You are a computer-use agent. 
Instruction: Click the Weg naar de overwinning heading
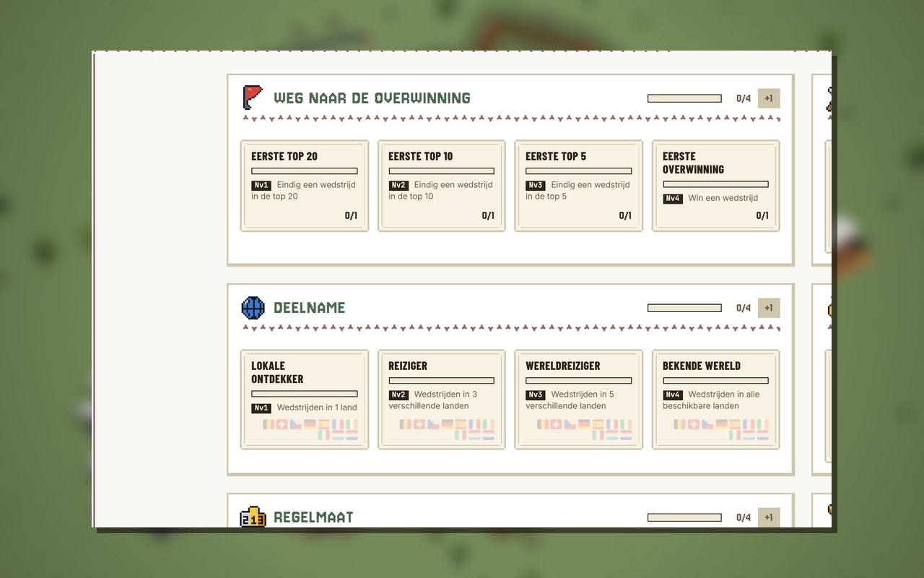tap(372, 98)
